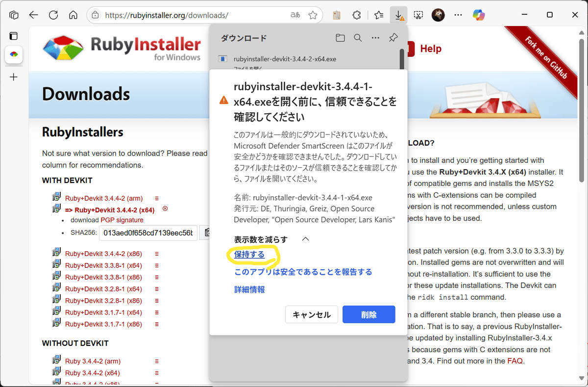Expand details icon beside Ruby+Devkit 3.2.8-1 (x64)
This screenshot has height=387, width=588.
pyautogui.click(x=157, y=289)
